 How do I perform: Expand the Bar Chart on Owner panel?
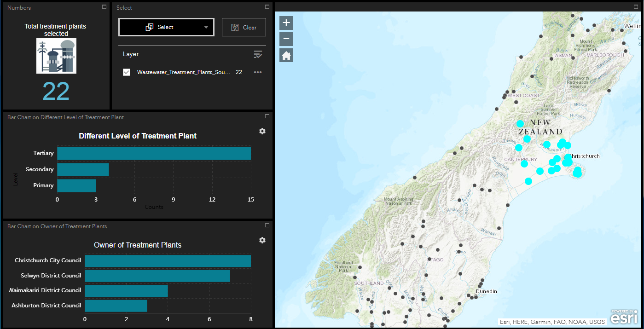click(267, 225)
